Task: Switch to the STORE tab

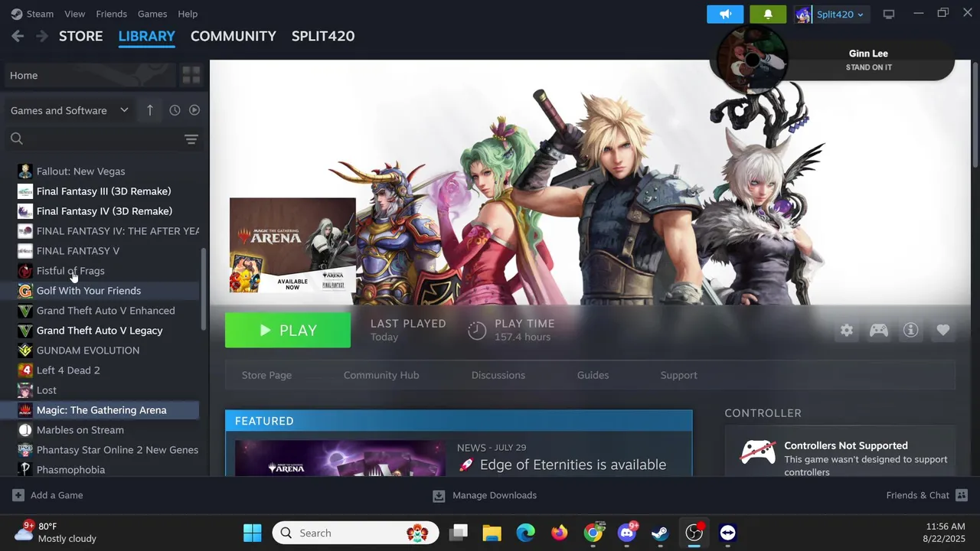Action: click(x=80, y=36)
